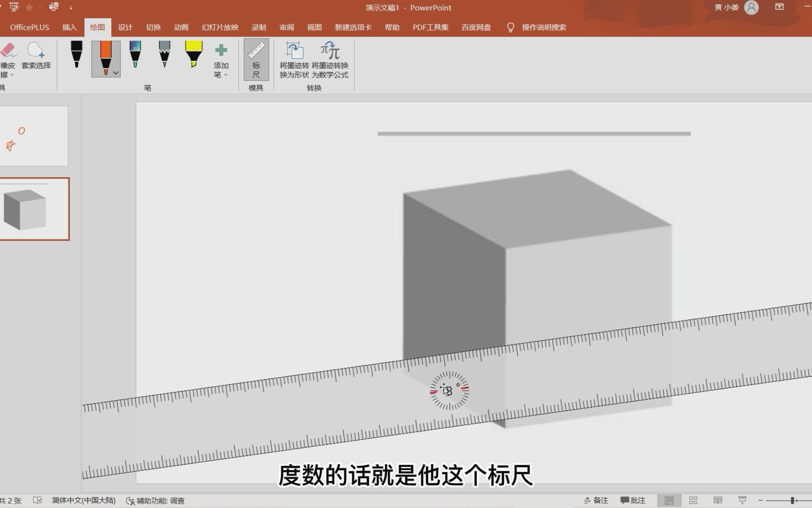
Task: Switch to Normal view in the status bar
Action: 669,500
